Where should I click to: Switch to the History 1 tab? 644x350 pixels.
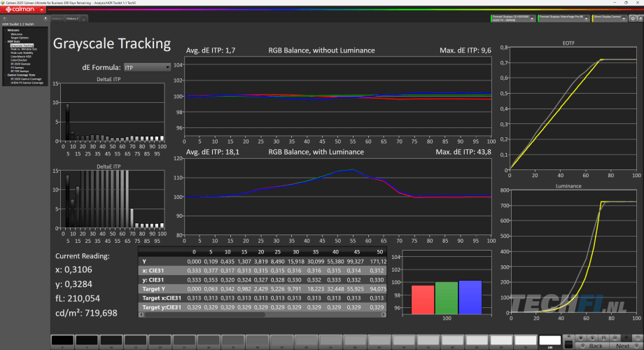58,18
